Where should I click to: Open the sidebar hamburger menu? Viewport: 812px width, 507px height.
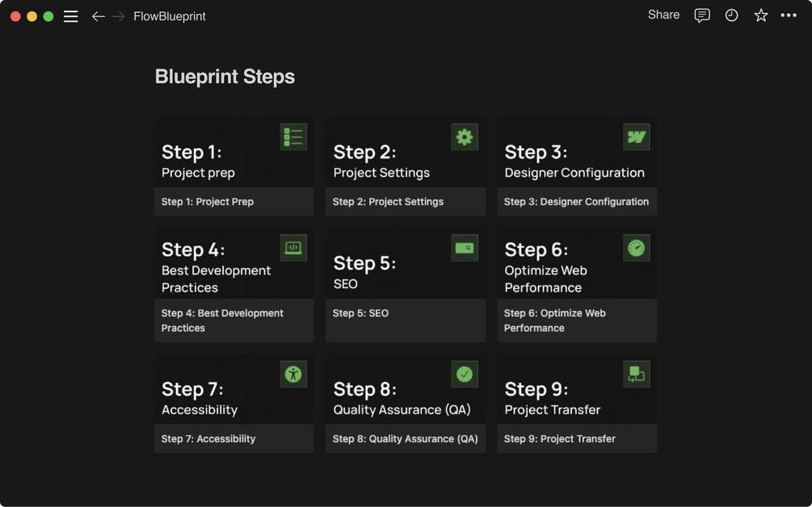tap(71, 16)
